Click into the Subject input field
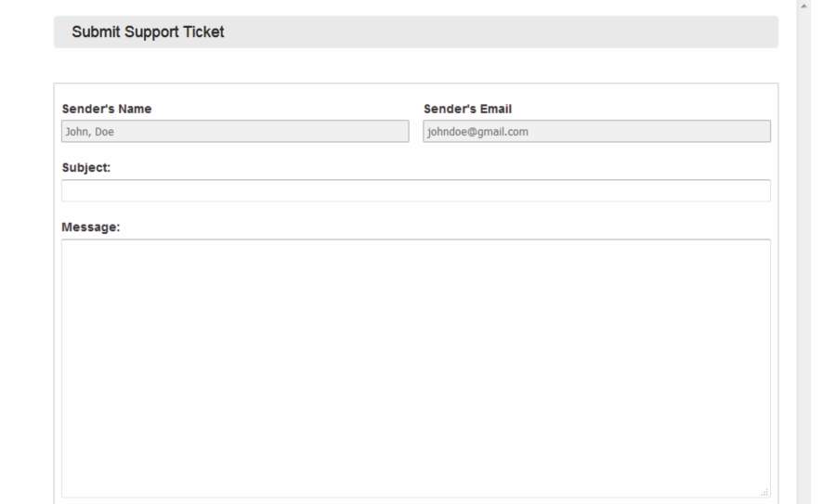 pos(415,190)
